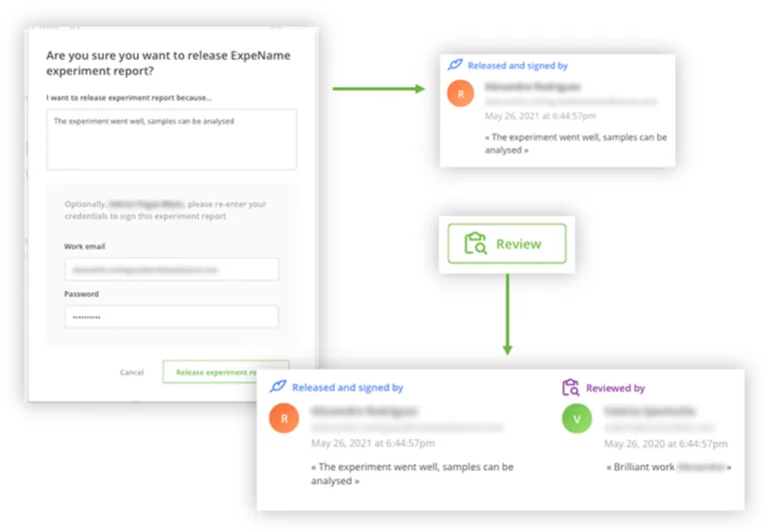Click Released and signed by heading in upper card
This screenshot has width=767, height=532.
[x=517, y=66]
